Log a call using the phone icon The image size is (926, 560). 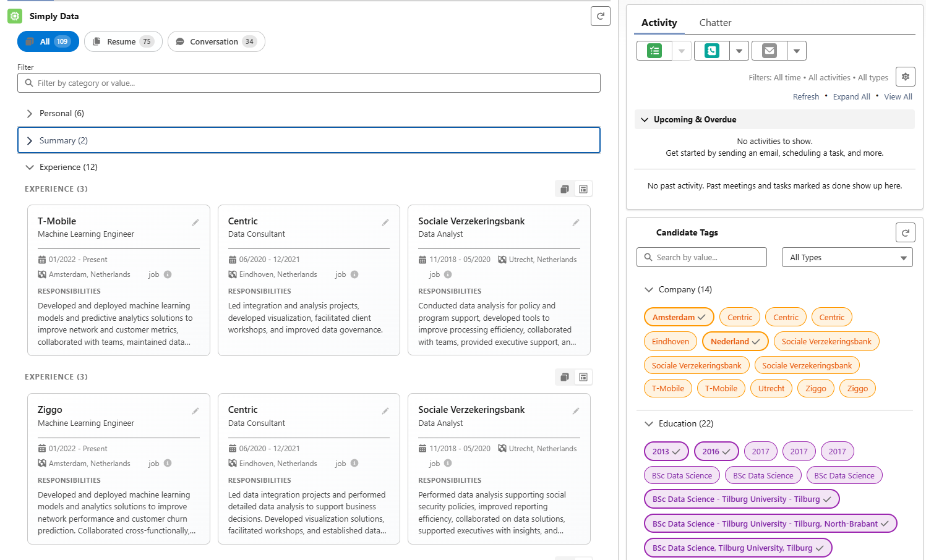711,50
